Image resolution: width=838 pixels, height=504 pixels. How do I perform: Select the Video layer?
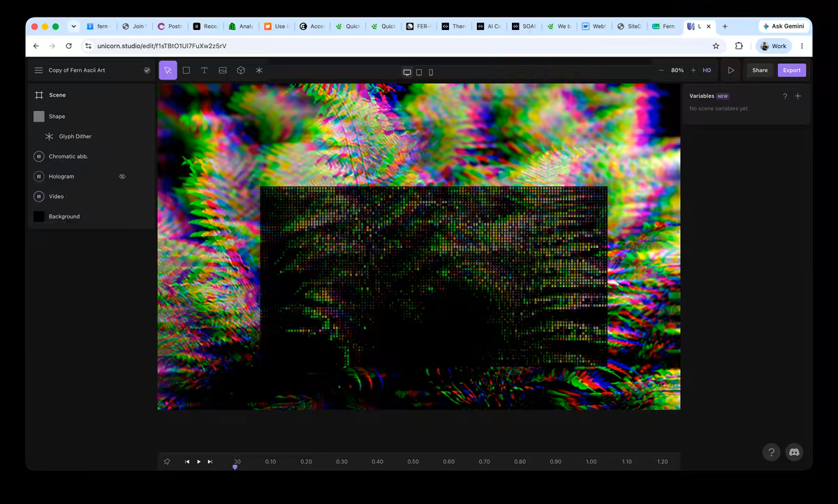click(91, 197)
